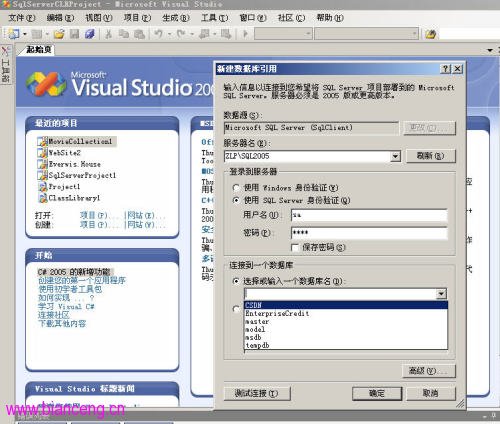This screenshot has height=424, width=500.
Task: Open the 项目 (Project) menu
Action: click(137, 18)
